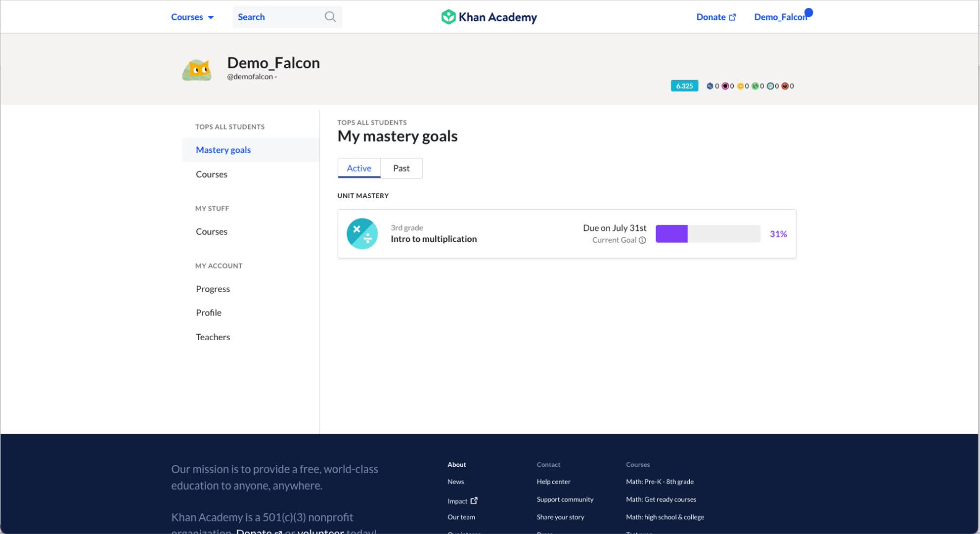Click the 31% progress label
980x534 pixels.
tap(778, 234)
